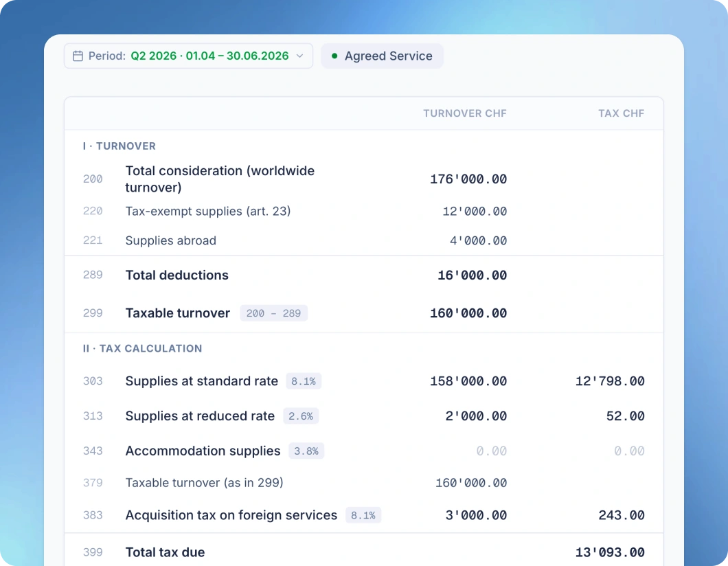Click the 12'000.00 turnover amount
Image resolution: width=728 pixels, height=566 pixels.
pyautogui.click(x=475, y=212)
